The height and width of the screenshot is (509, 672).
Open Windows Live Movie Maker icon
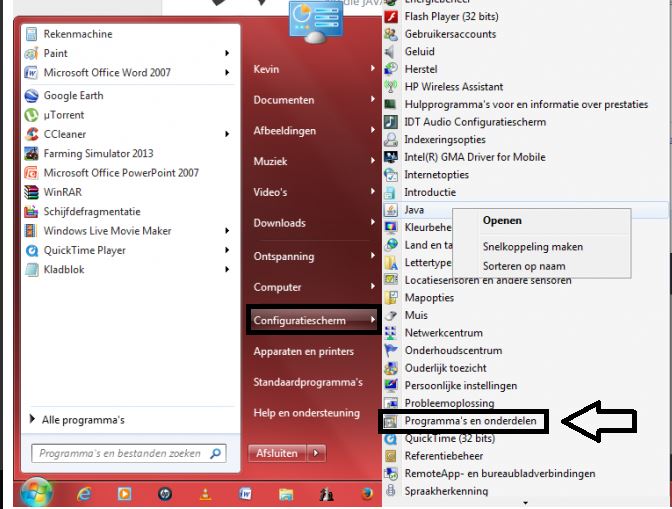tap(32, 231)
